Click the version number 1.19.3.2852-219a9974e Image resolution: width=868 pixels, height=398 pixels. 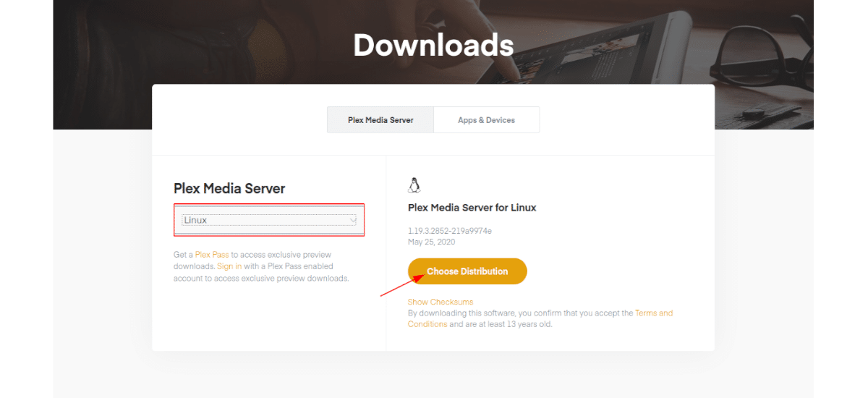450,231
